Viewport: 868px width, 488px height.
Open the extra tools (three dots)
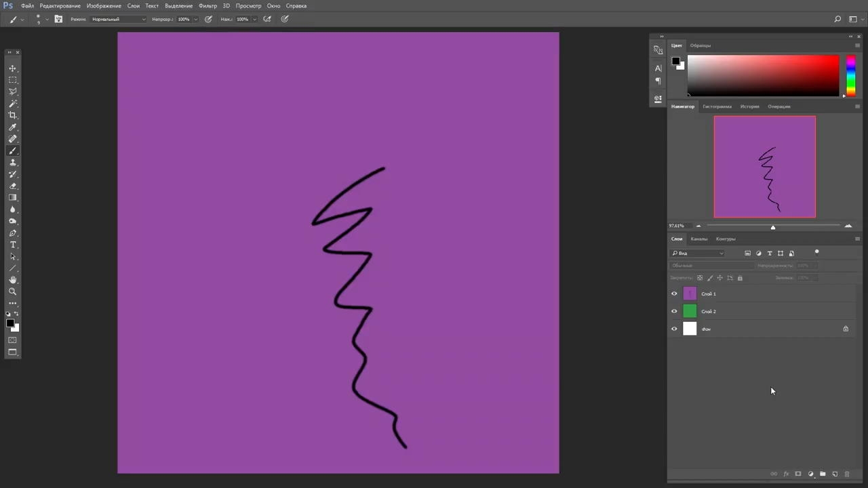tap(12, 303)
